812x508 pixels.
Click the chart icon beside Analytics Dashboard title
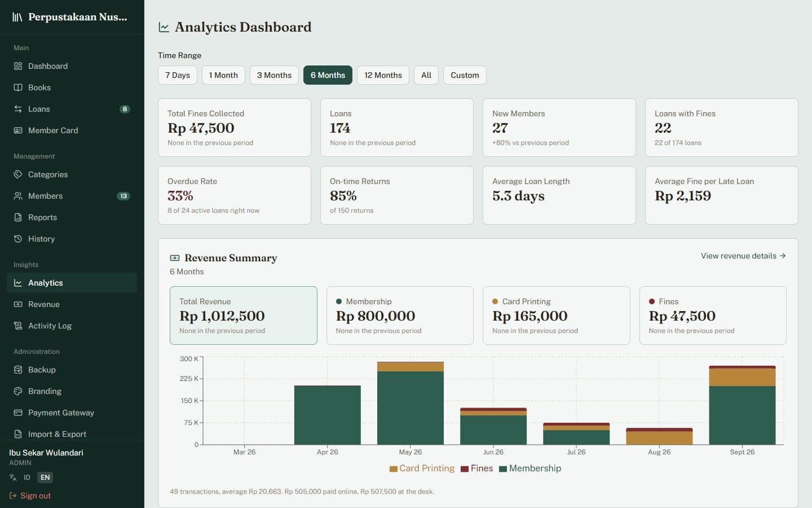[x=164, y=27]
